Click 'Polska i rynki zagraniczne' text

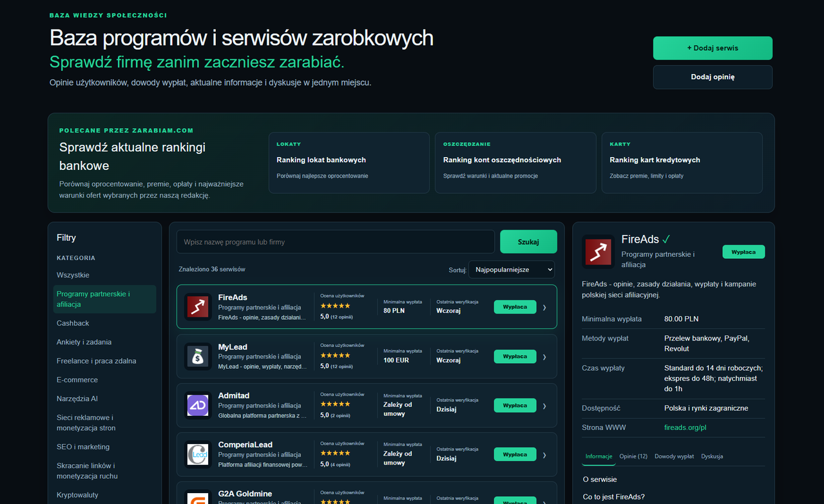pyautogui.click(x=706, y=408)
